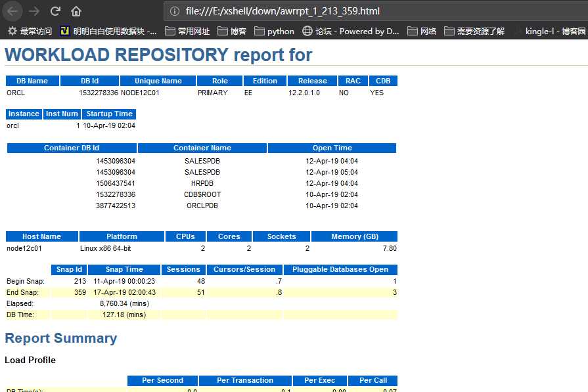Click the Per Call column header
This screenshot has height=392, width=588.
(x=373, y=380)
